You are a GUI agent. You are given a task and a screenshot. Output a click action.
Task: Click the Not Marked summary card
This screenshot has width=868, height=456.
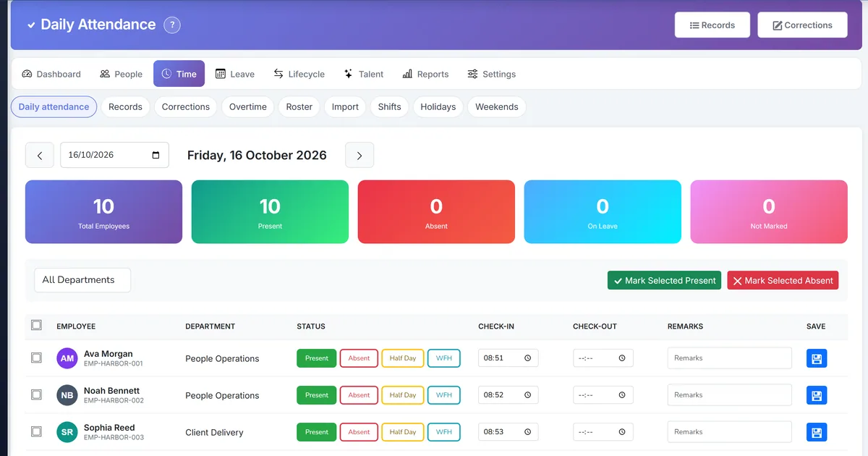769,211
